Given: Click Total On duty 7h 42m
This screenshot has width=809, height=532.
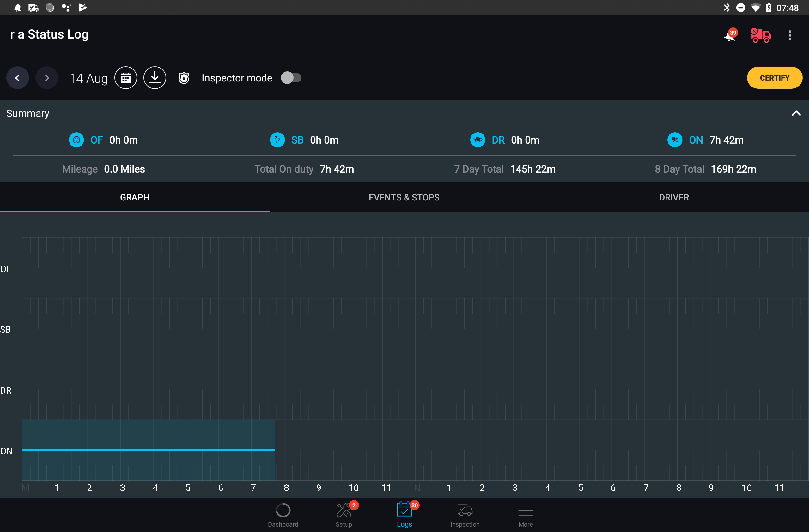Looking at the screenshot, I should pyautogui.click(x=304, y=169).
